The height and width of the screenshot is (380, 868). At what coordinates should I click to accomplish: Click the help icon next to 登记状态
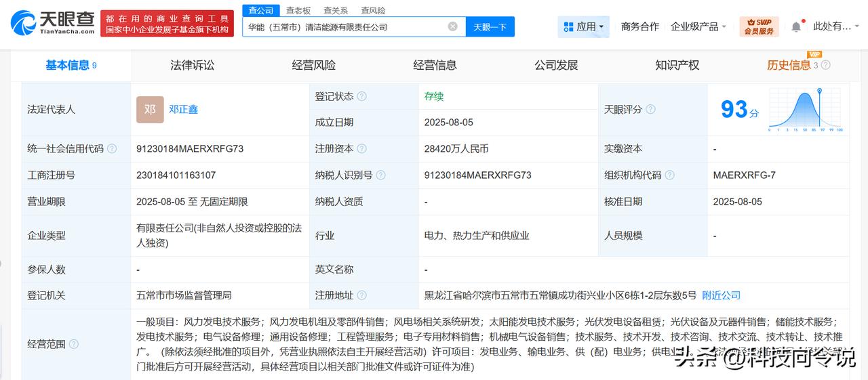pyautogui.click(x=362, y=96)
